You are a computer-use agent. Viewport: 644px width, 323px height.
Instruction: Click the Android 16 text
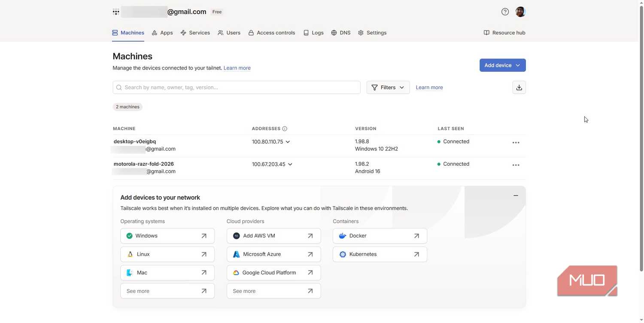(368, 171)
